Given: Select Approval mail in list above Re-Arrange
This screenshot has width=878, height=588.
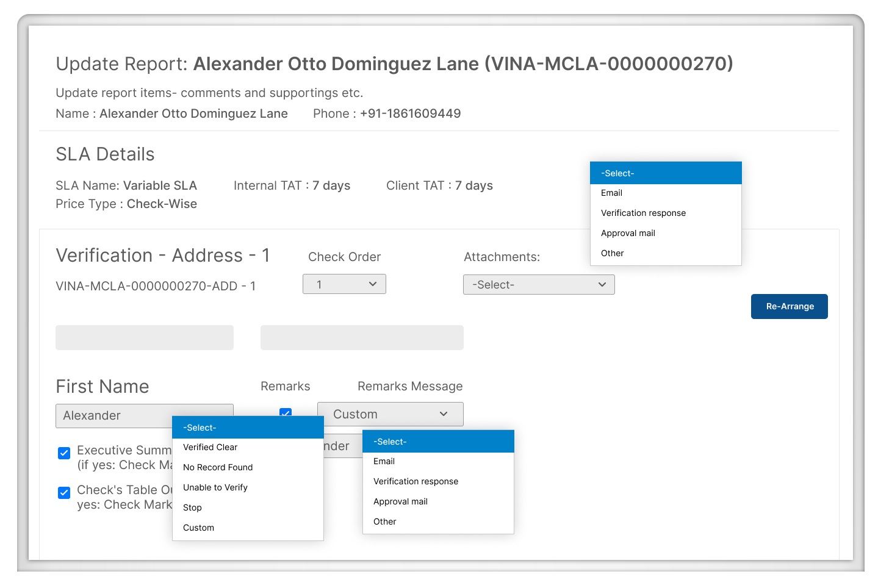Looking at the screenshot, I should pos(628,233).
